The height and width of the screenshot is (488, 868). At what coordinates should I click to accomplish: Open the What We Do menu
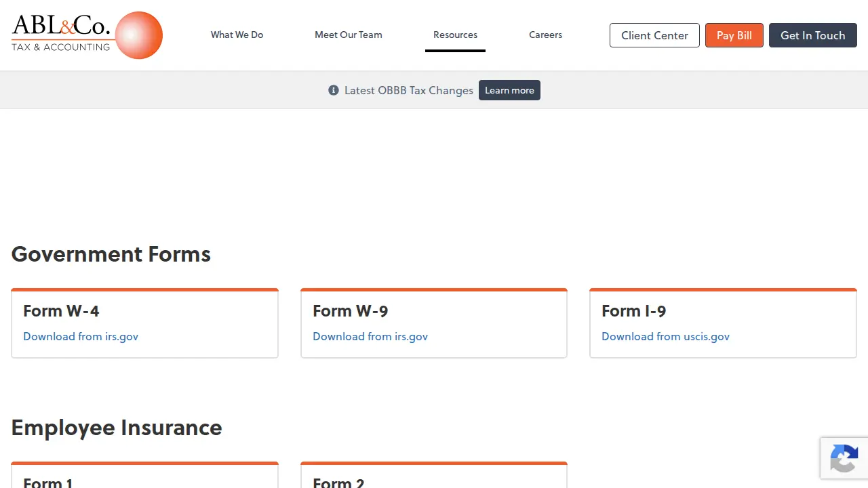tap(237, 35)
